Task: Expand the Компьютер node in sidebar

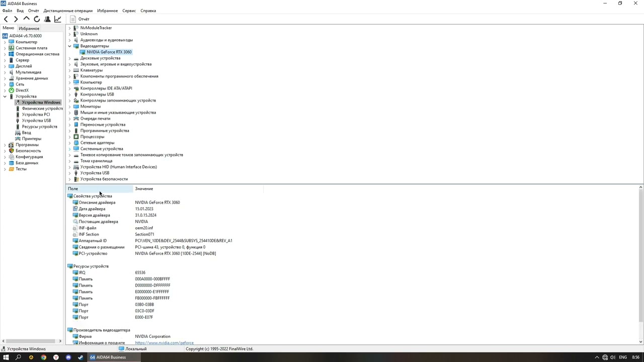Action: (5, 42)
